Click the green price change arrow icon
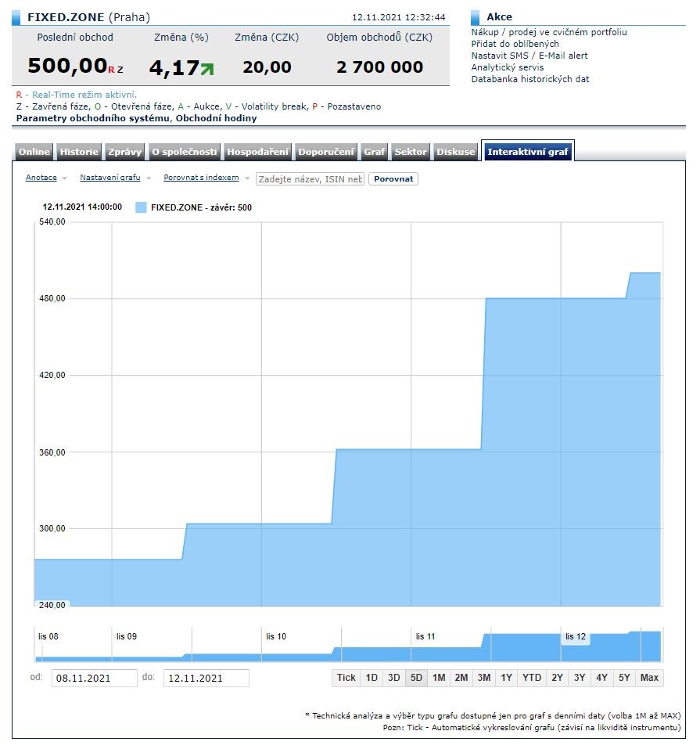The height and width of the screenshot is (749, 700). click(207, 69)
